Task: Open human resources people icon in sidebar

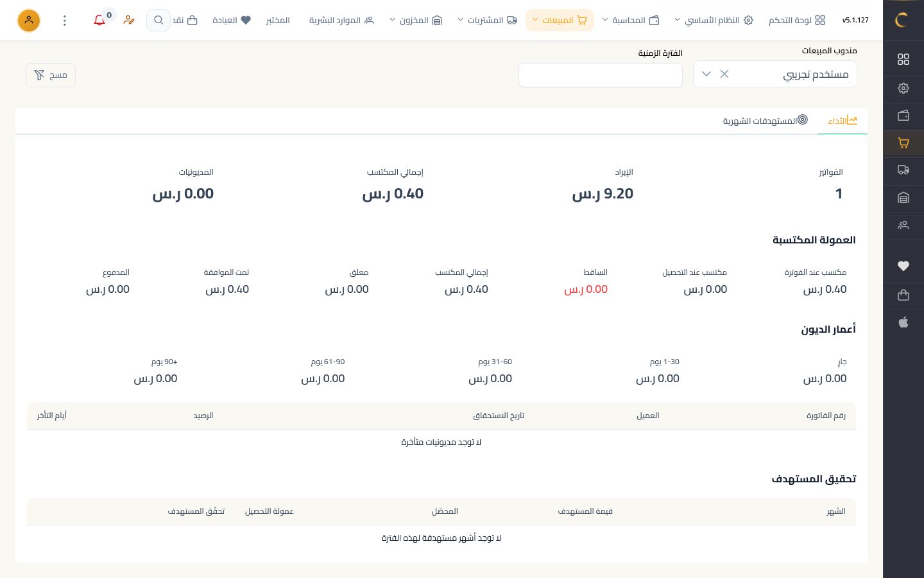Action: (903, 225)
